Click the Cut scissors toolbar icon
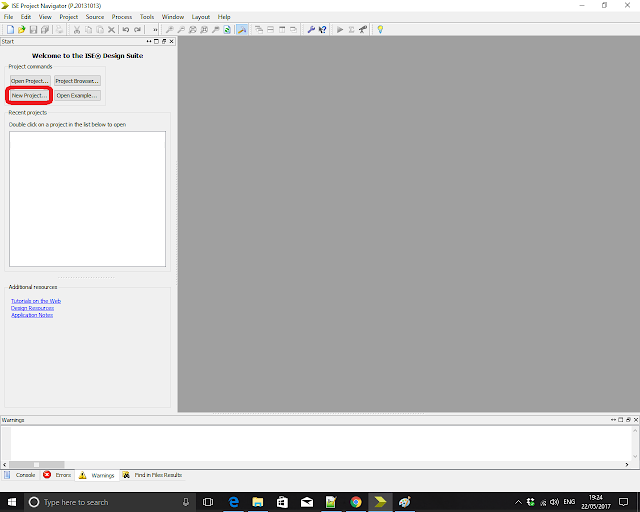 coord(77,29)
